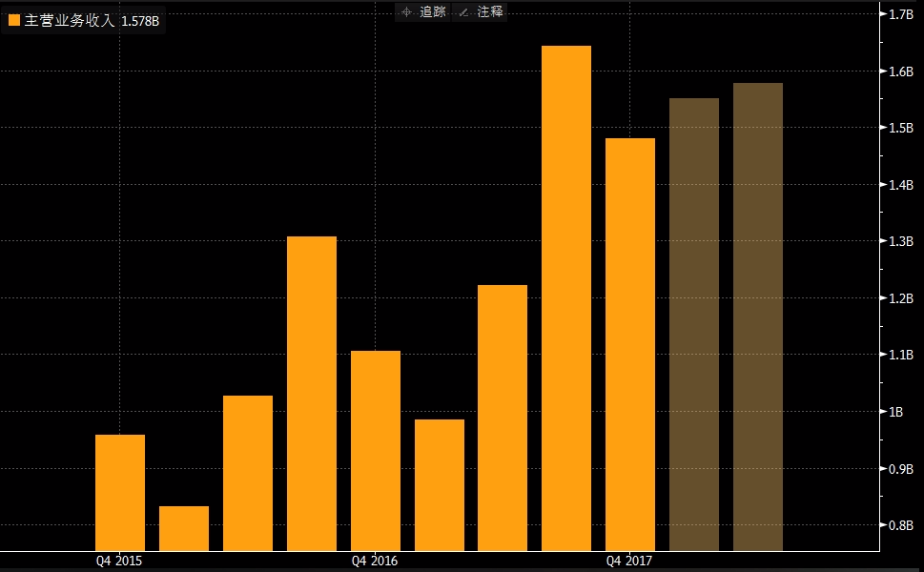Screen dimensions: 924x572
Task: Select the bar above Q4 2016
Action: (x=376, y=450)
